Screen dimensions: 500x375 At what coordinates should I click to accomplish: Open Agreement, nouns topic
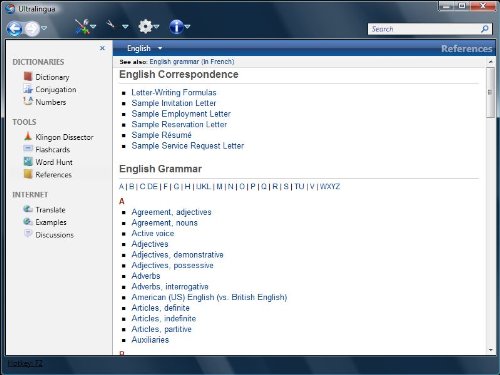tap(164, 223)
